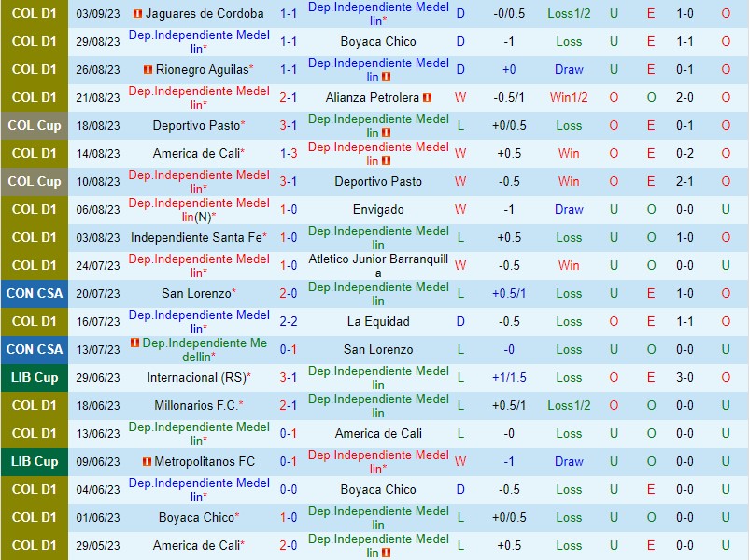Click half-time score 2-0 in 21/08/23 row
The image size is (749, 560).
click(x=685, y=97)
